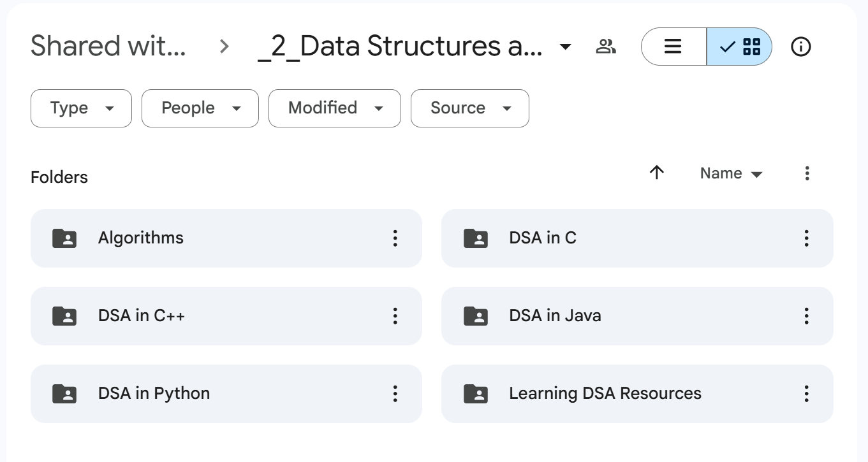Open the Name sort field dropdown
The image size is (868, 462).
731,173
